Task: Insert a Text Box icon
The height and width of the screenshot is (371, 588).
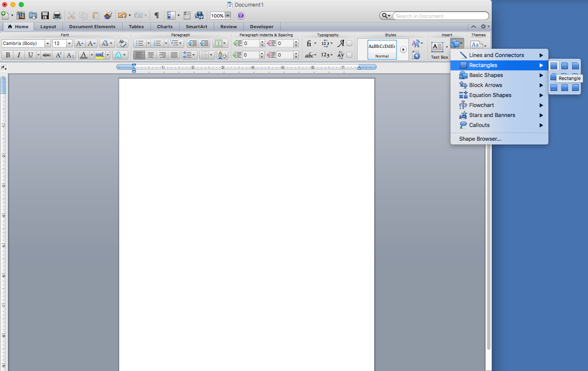Action: (437, 47)
